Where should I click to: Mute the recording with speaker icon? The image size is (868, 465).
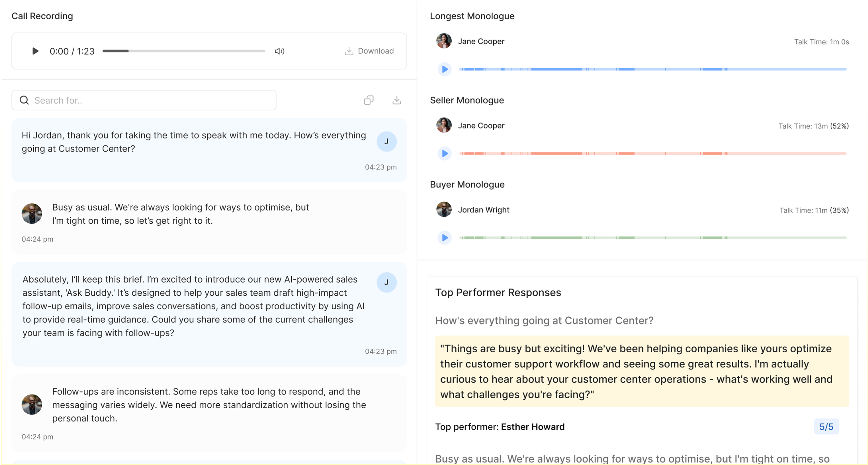click(x=280, y=51)
